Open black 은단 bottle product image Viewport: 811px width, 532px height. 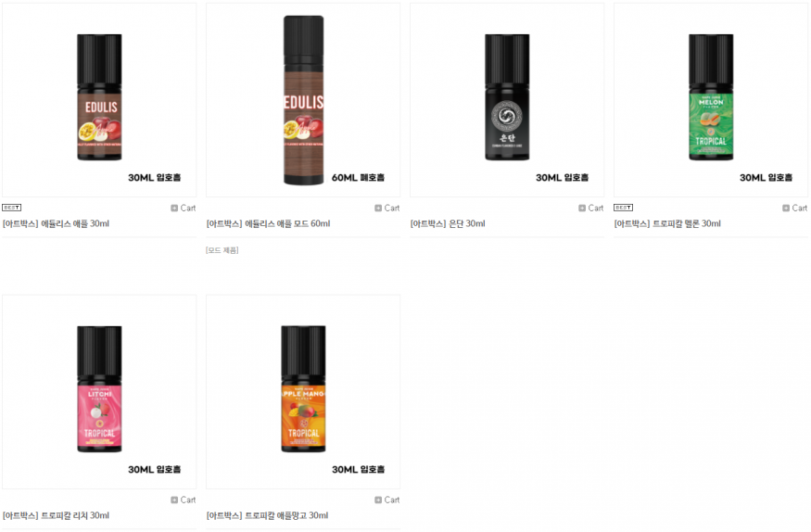507,100
